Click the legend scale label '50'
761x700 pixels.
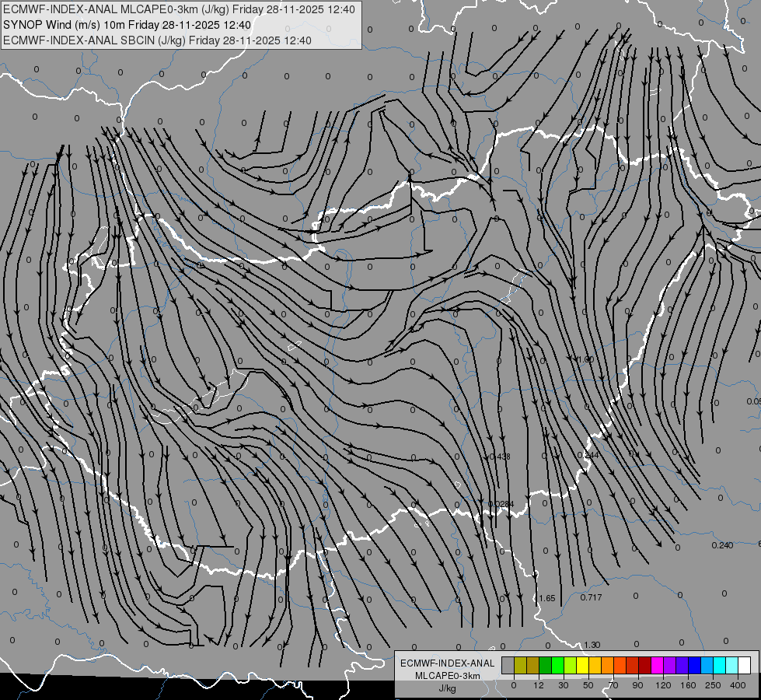(588, 685)
